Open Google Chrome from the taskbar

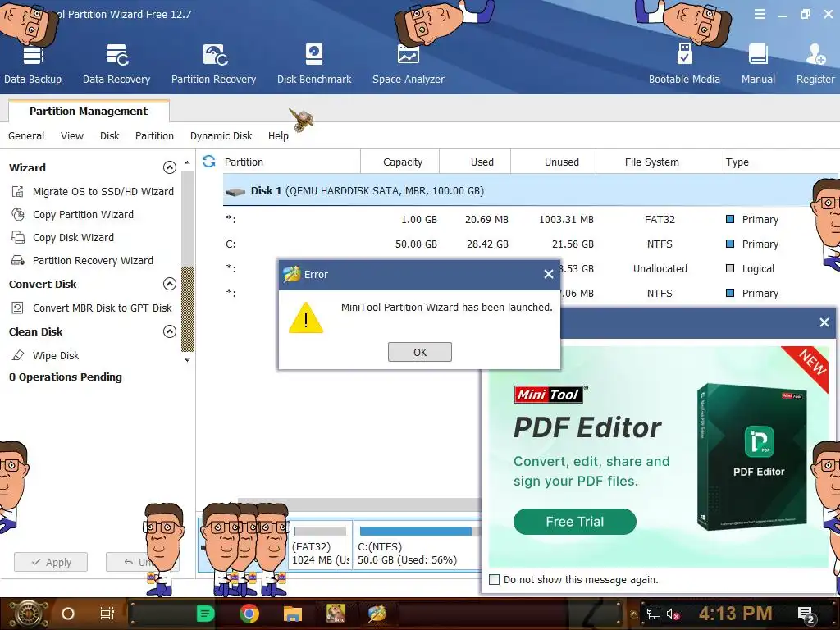[249, 614]
